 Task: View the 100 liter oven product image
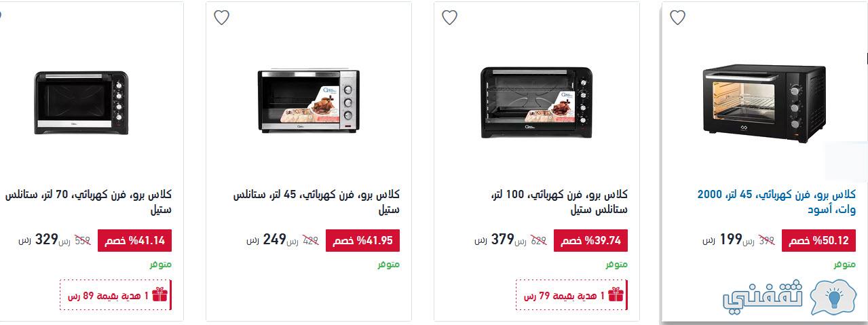coord(536,102)
